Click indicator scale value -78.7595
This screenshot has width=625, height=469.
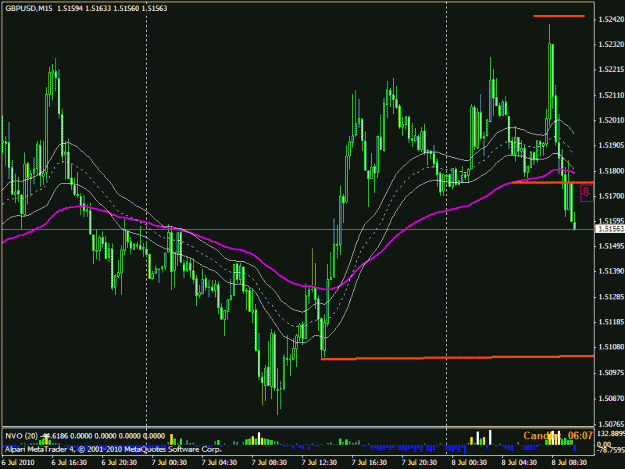coord(611,451)
